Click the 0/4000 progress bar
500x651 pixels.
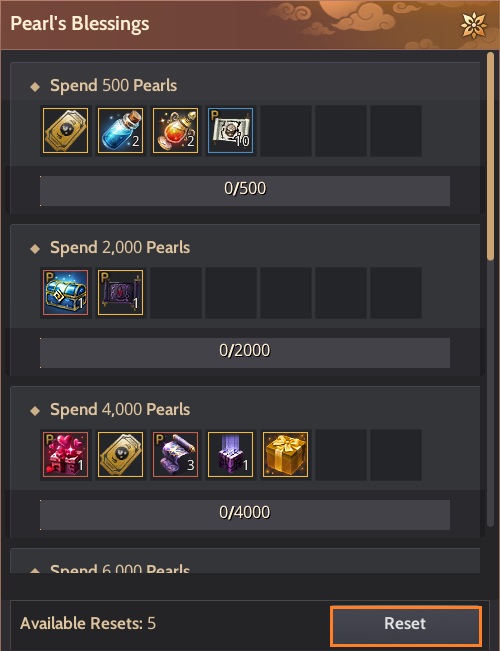coord(245,514)
